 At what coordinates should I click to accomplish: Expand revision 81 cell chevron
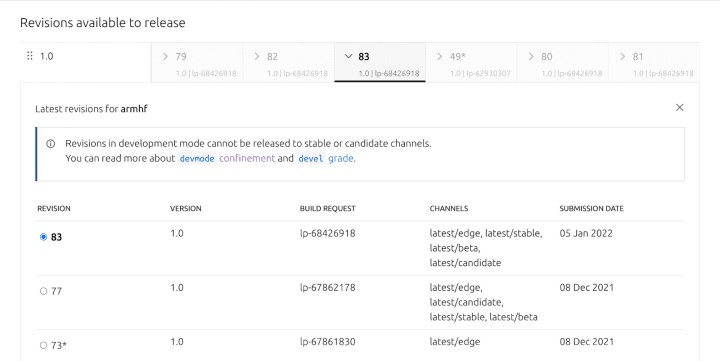tap(623, 56)
